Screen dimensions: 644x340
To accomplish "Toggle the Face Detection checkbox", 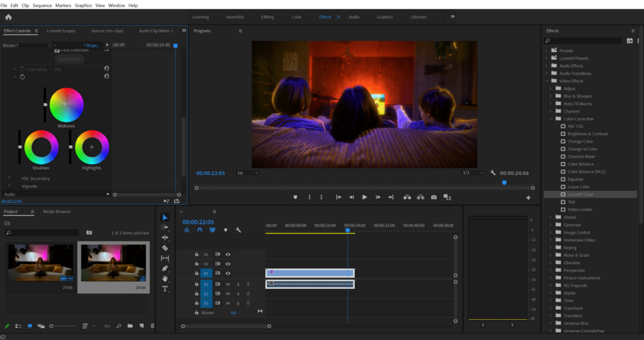I will (x=57, y=50).
